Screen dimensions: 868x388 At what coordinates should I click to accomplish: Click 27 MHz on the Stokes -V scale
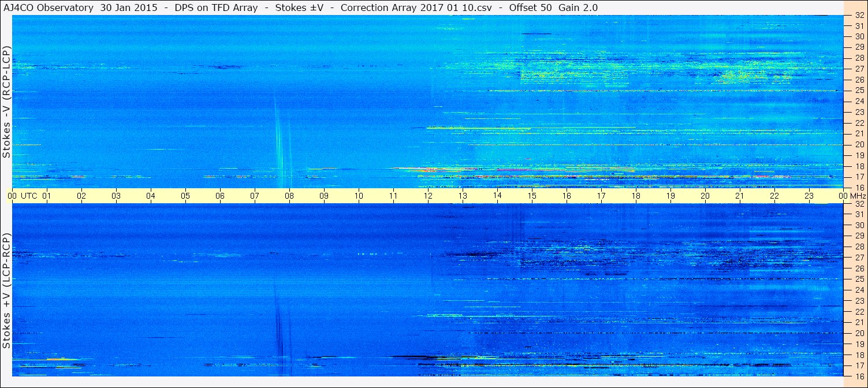pos(859,69)
